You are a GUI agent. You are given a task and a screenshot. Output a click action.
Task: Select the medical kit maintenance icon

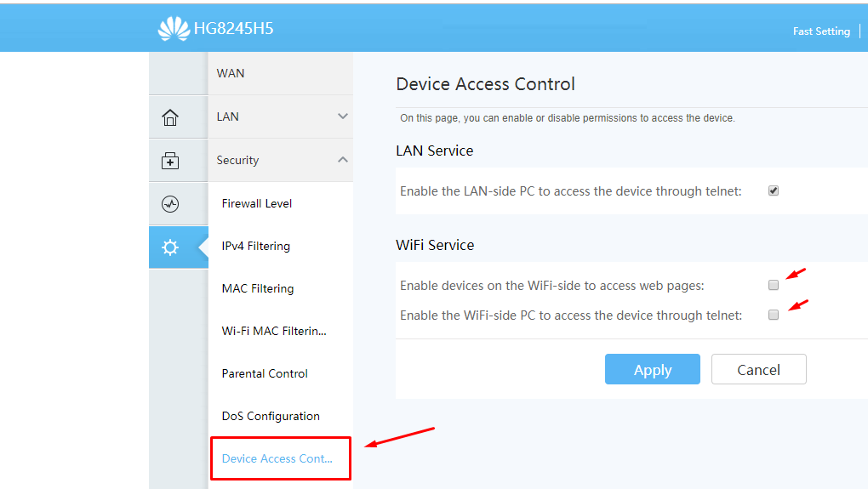click(x=170, y=161)
